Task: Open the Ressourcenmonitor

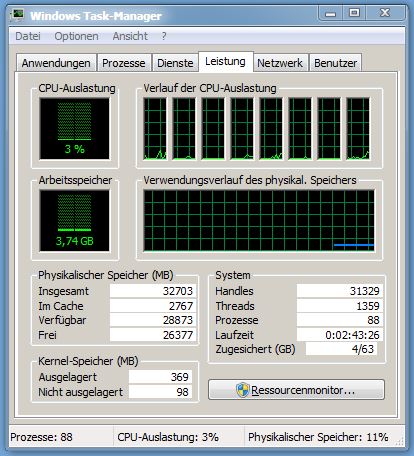Action: click(296, 390)
